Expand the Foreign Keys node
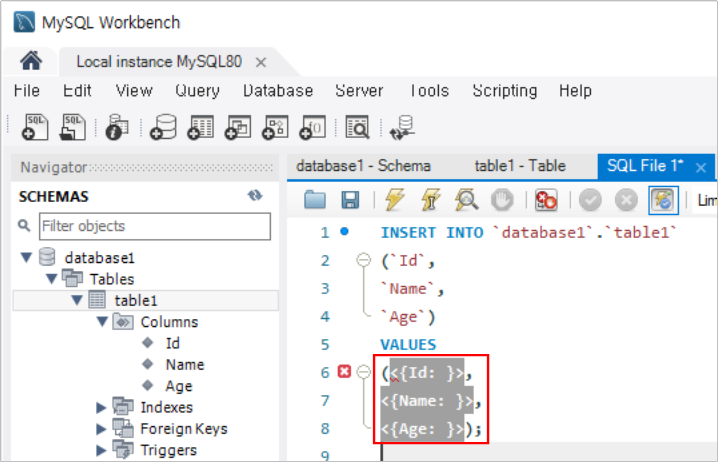 click(101, 429)
